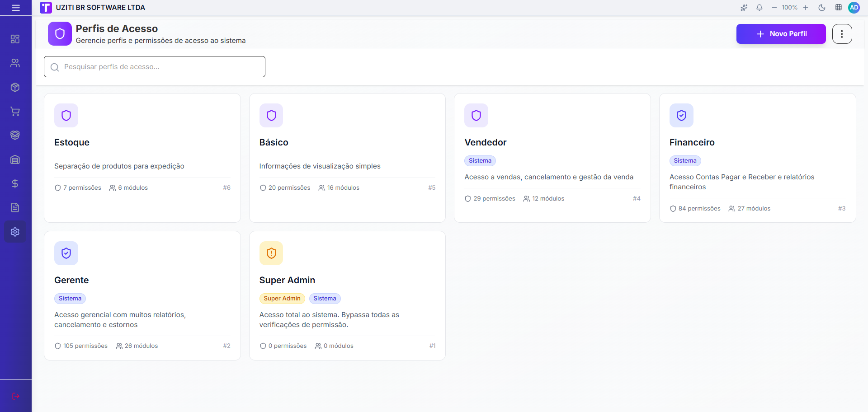Image resolution: width=868 pixels, height=412 pixels.
Task: Open the AD user avatar menu
Action: (x=854, y=8)
